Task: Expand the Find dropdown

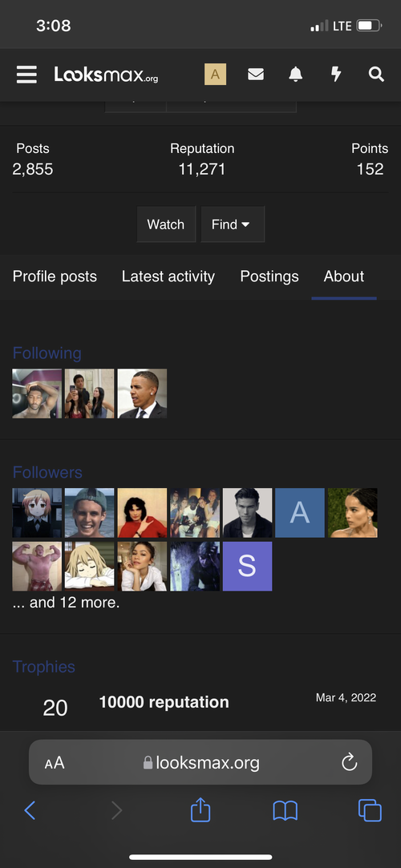Action: click(233, 224)
